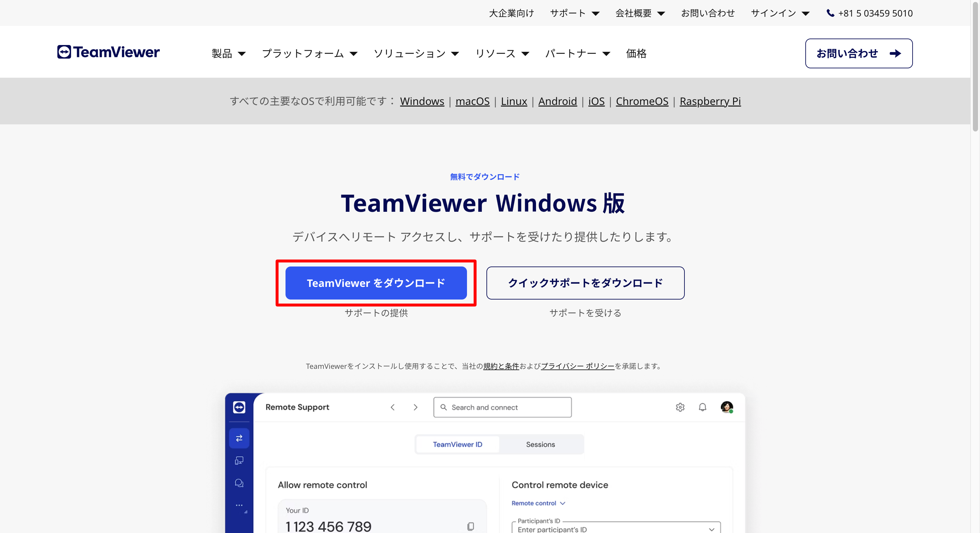Click the notification bell icon

(x=702, y=407)
